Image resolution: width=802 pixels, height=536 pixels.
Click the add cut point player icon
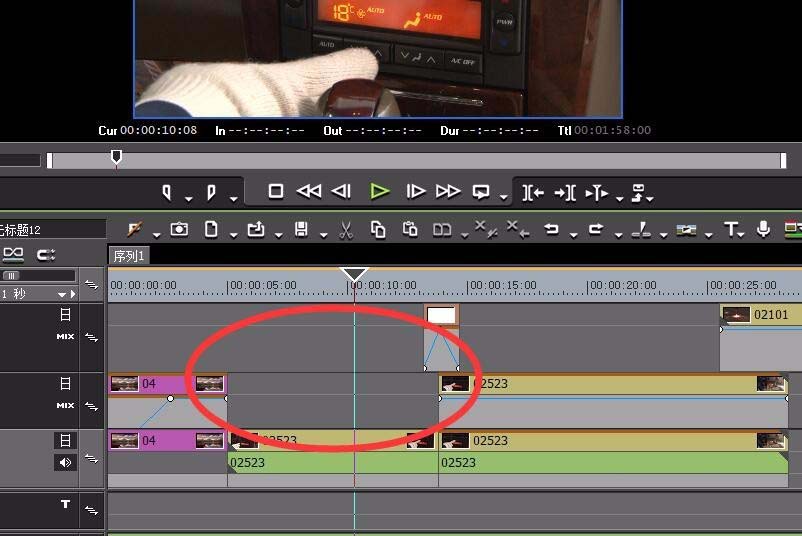(x=596, y=193)
